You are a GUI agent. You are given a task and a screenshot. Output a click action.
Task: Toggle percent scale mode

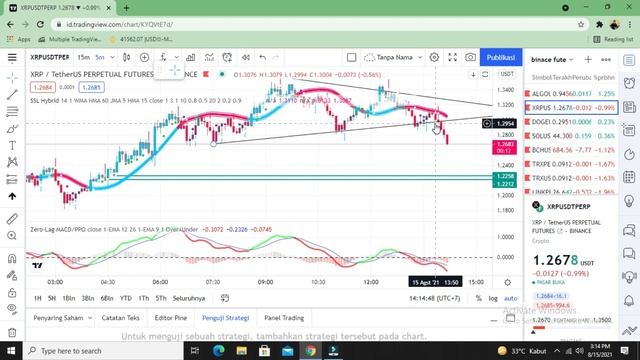(478, 298)
